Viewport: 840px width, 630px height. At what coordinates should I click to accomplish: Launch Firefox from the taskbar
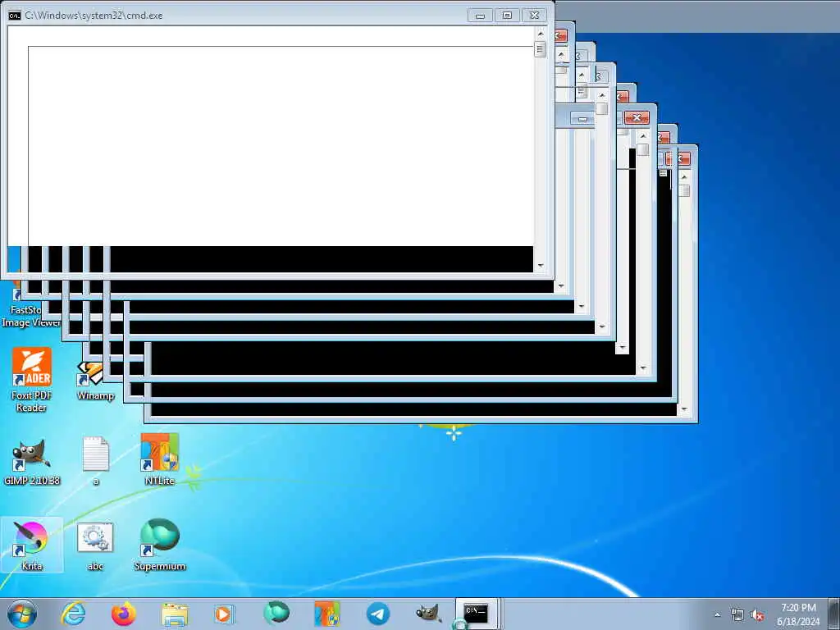click(x=124, y=614)
